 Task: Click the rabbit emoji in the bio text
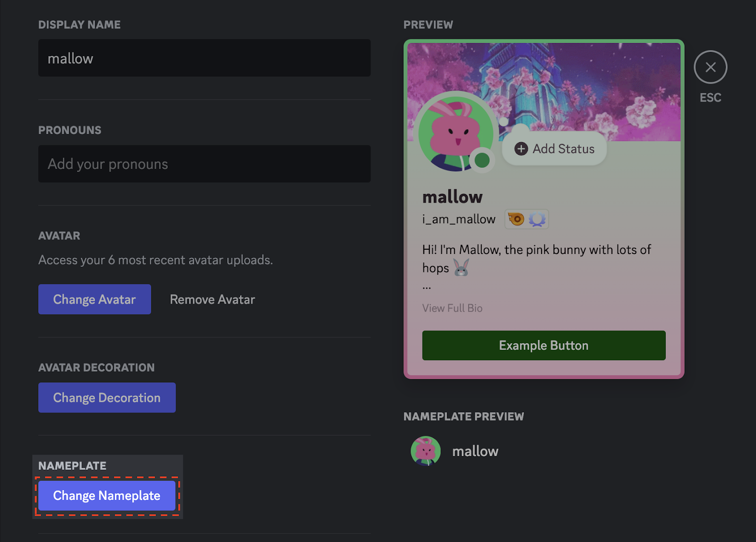click(461, 269)
